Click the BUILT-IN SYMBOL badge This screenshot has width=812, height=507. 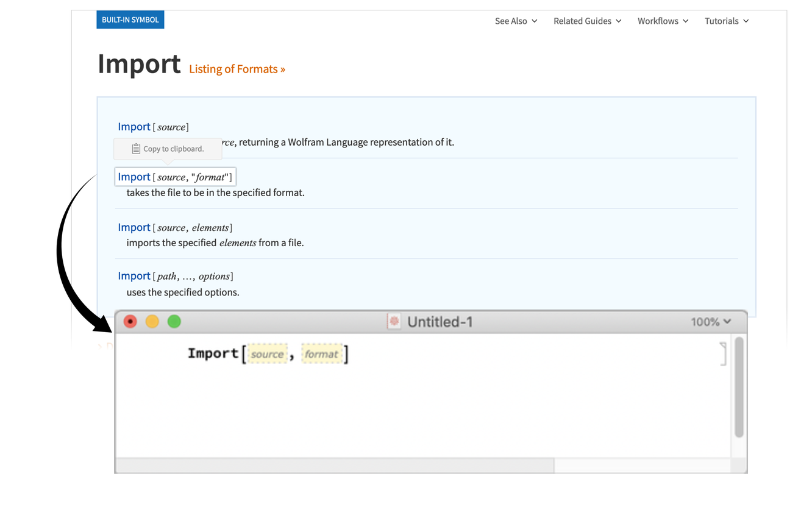click(x=130, y=19)
